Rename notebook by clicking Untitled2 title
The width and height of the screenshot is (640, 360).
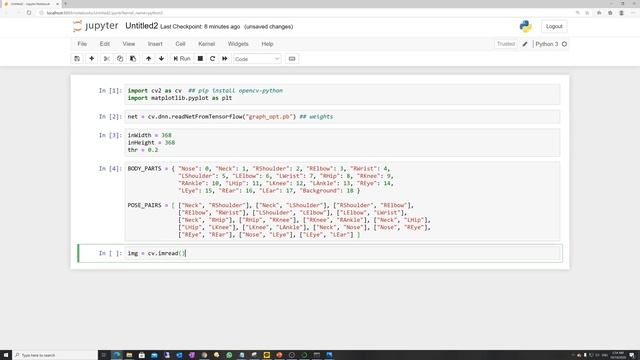click(141, 26)
